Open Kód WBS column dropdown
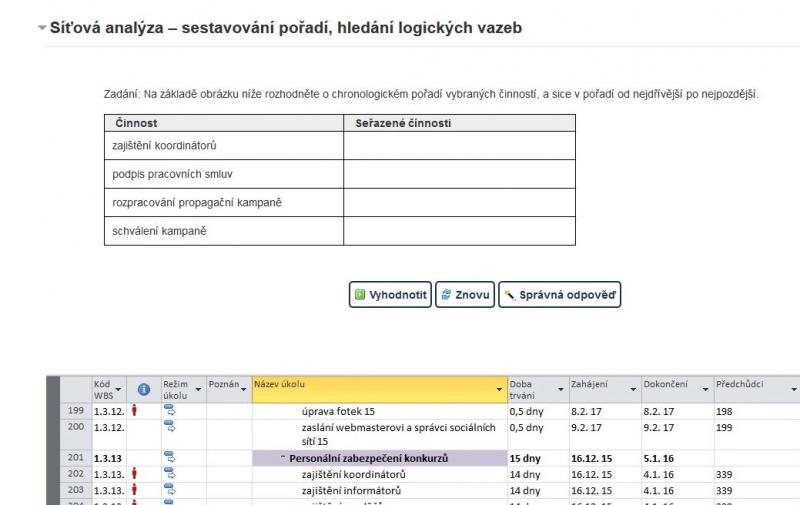800x505 pixels. (x=118, y=390)
